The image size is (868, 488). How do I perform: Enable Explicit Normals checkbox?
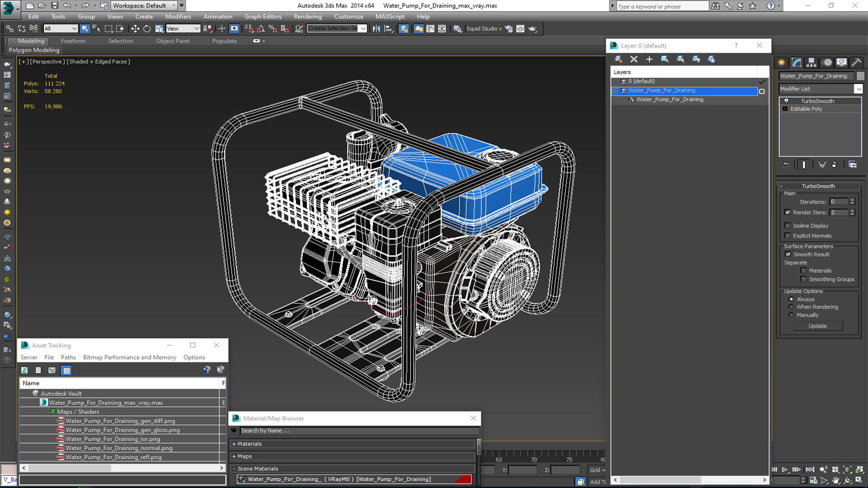788,235
